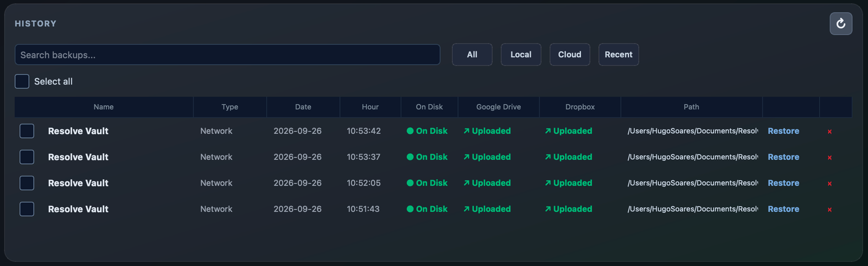The width and height of the screenshot is (868, 266).
Task: Restore the 10:51:43 backup
Action: click(783, 209)
